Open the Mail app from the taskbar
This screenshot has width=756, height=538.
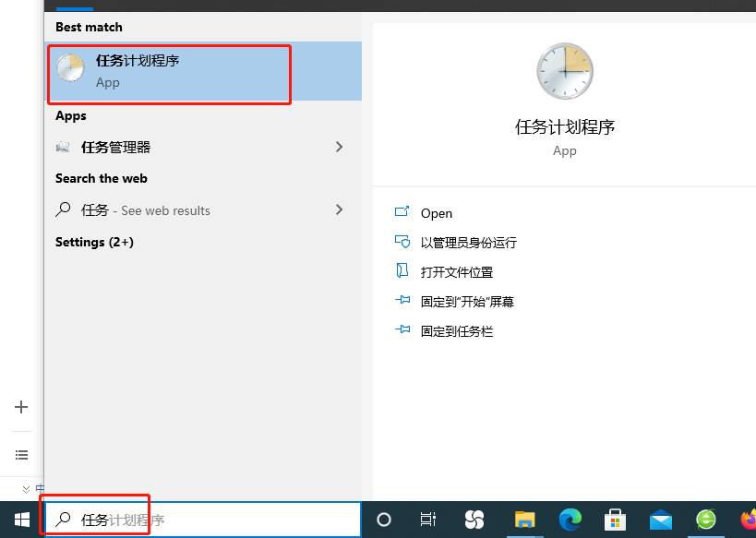click(661, 520)
